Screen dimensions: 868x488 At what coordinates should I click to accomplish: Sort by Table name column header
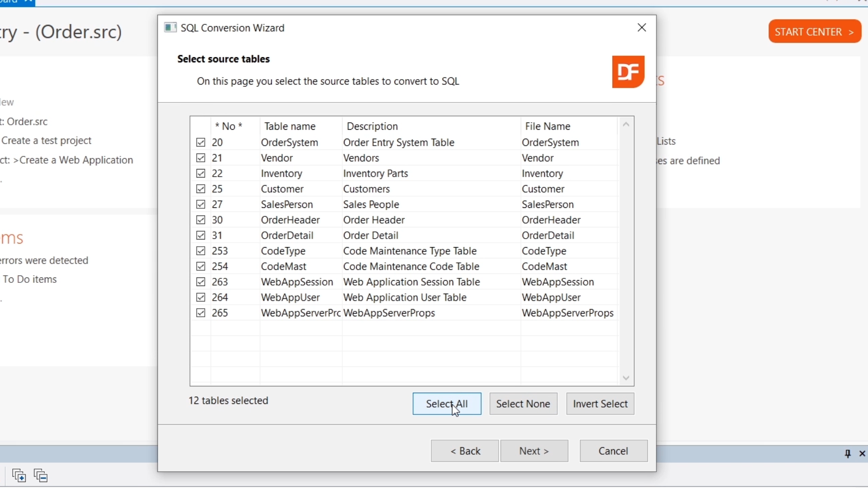290,126
